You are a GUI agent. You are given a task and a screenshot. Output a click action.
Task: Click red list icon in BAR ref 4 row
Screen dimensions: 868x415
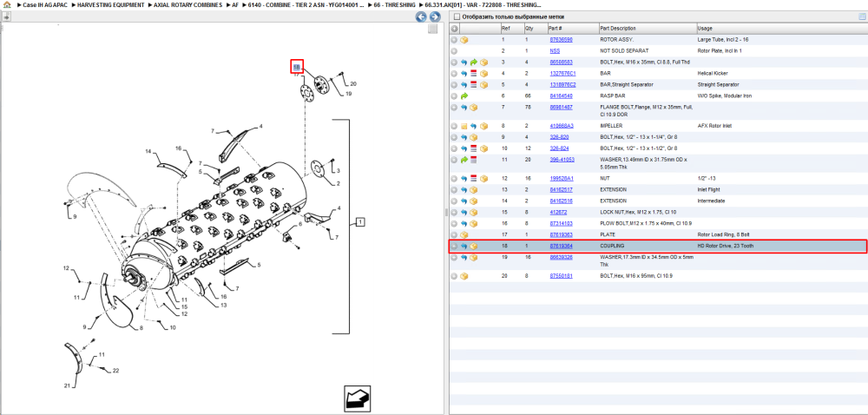474,74
